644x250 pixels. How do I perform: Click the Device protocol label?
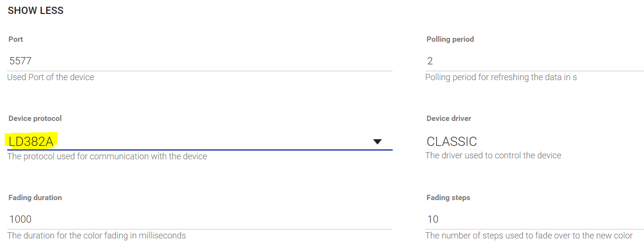tap(35, 119)
